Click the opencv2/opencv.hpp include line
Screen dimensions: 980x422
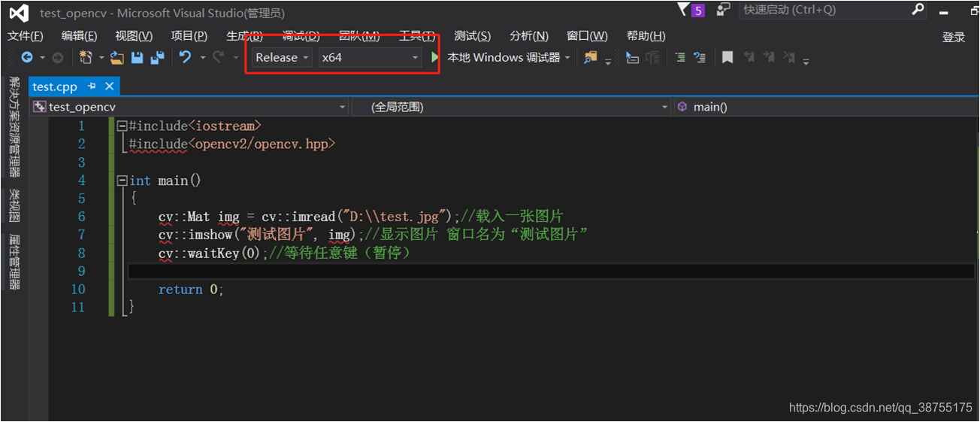(232, 144)
